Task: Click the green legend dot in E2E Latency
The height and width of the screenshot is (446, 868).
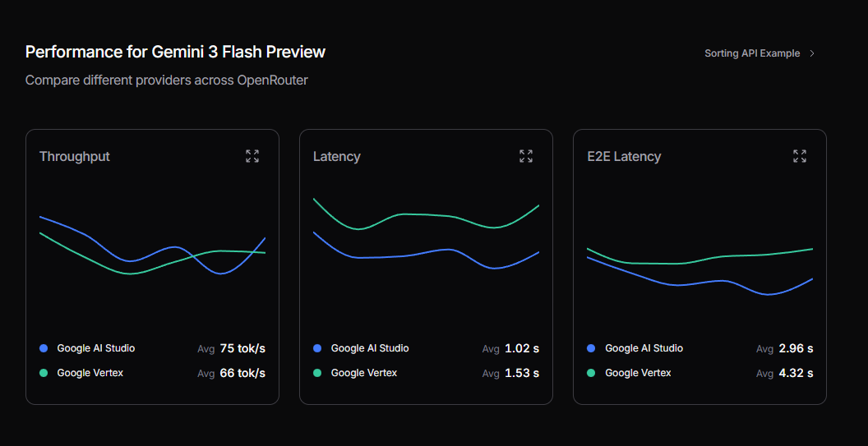Action: pos(591,373)
